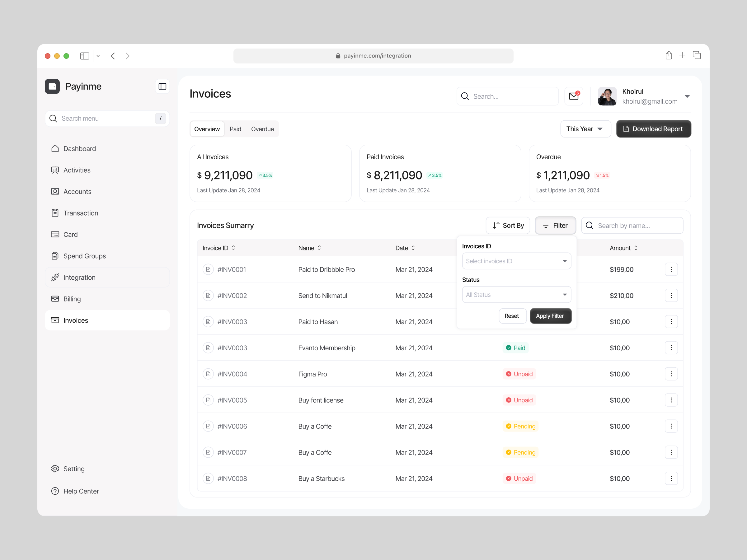Open the Setting gear icon
Image resolution: width=747 pixels, height=560 pixels.
[x=55, y=469]
